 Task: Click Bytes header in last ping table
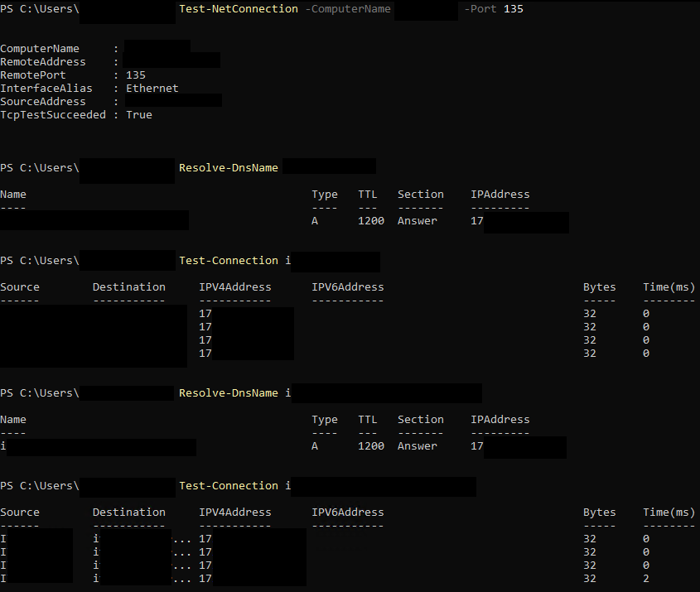click(600, 513)
